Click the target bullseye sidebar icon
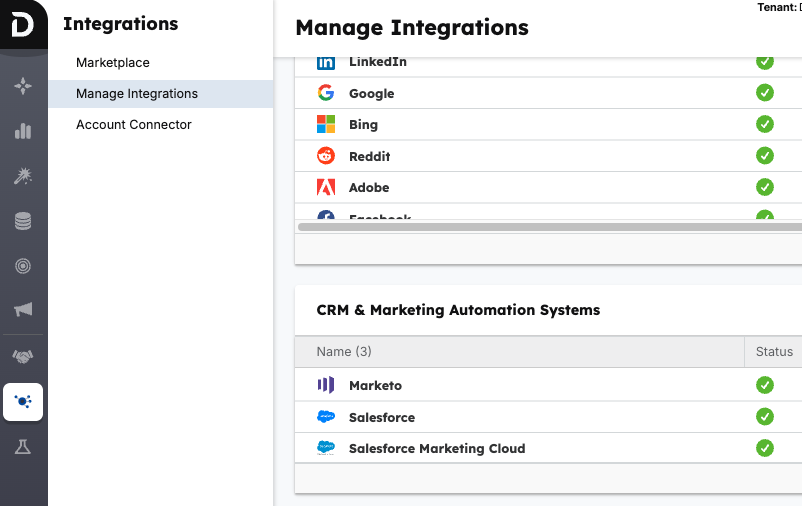802x506 pixels. click(23, 266)
